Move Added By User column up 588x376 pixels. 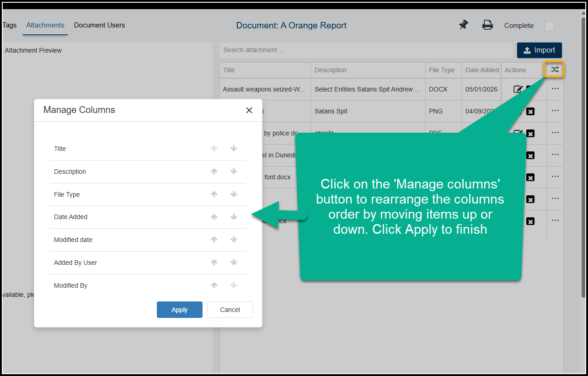click(x=214, y=263)
